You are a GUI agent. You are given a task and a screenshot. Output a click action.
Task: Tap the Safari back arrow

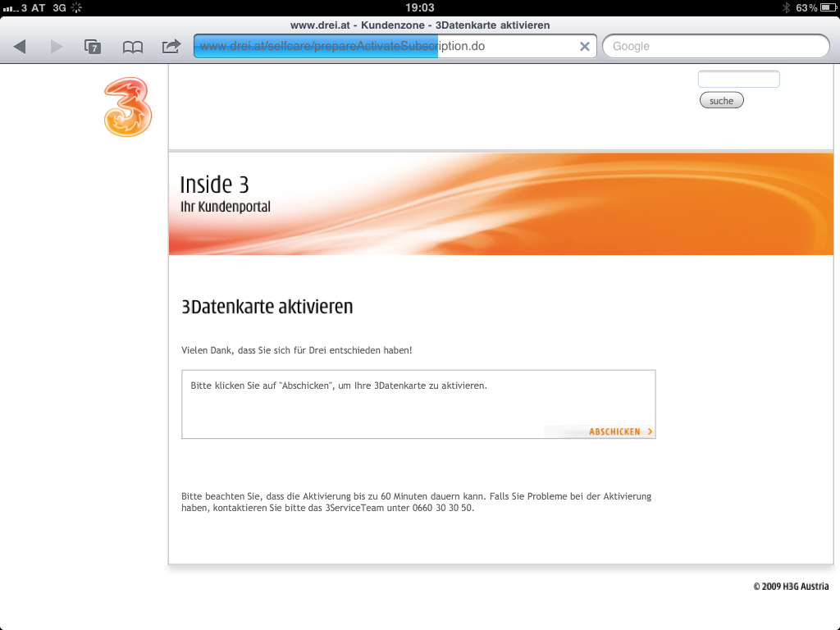coord(20,47)
